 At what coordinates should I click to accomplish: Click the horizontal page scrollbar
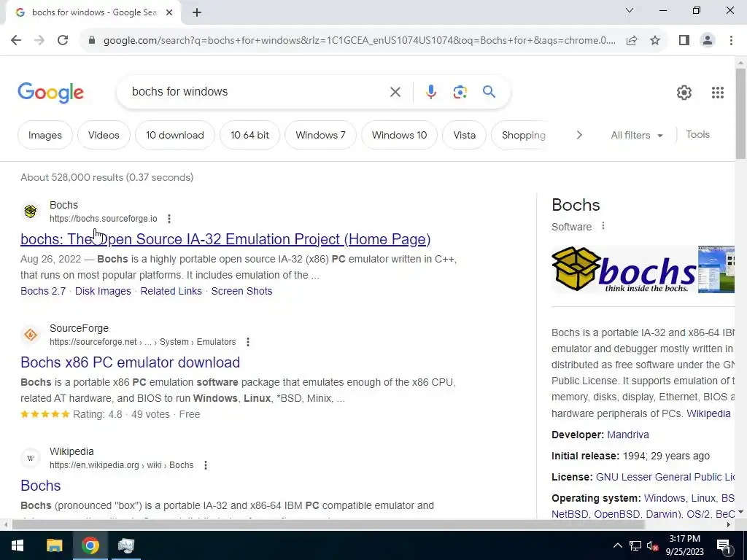point(328,524)
